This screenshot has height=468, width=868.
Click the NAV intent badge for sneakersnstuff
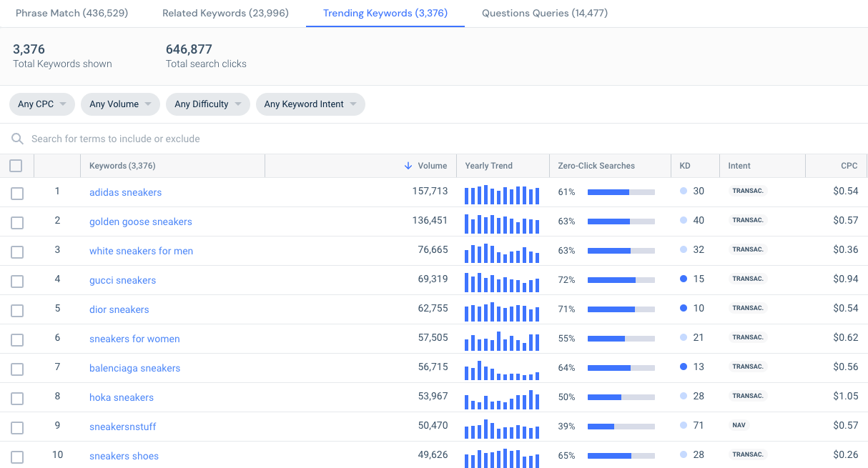[x=739, y=424]
